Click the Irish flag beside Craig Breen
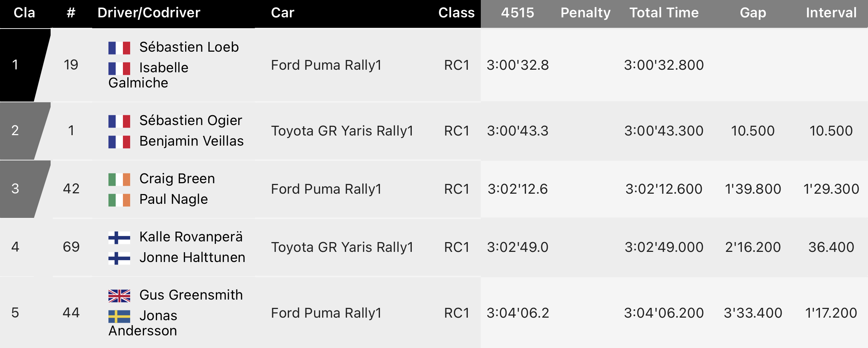The width and height of the screenshot is (868, 348). [119, 179]
